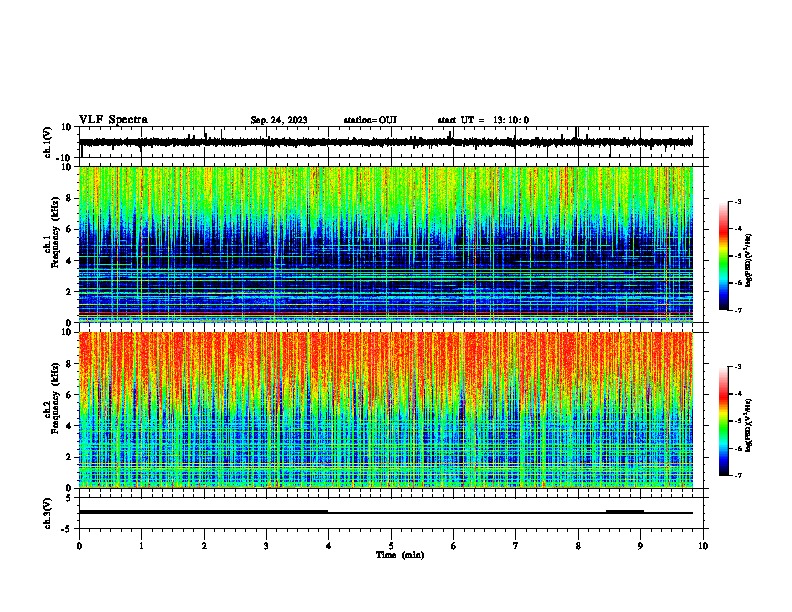This screenshot has width=792, height=612.
Task: Click the time axis tick label "8"
Action: [x=578, y=546]
